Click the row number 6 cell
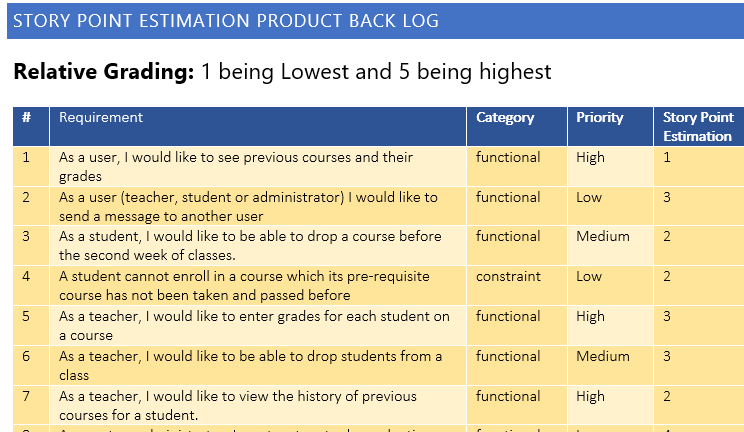744x432 pixels. [x=26, y=356]
